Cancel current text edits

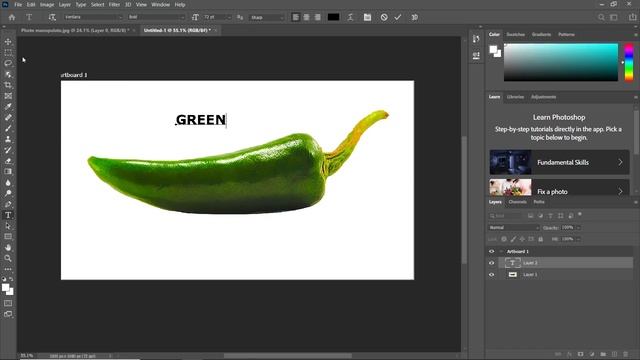pos(384,17)
